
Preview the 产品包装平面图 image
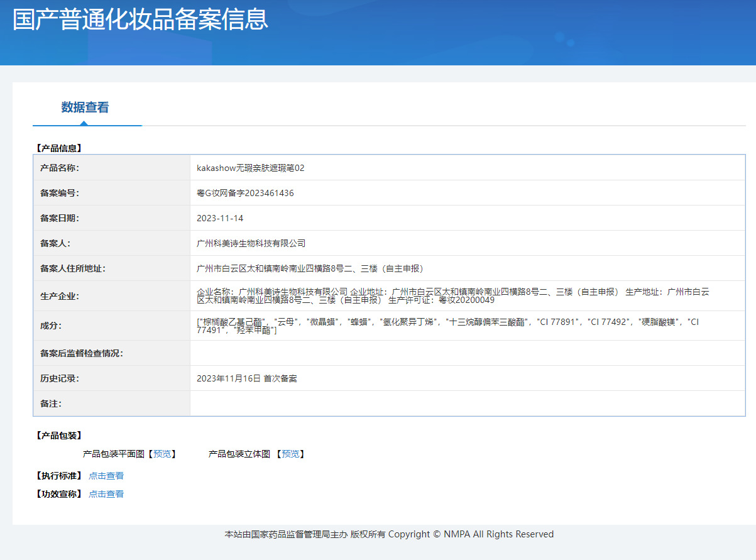pyautogui.click(x=162, y=454)
